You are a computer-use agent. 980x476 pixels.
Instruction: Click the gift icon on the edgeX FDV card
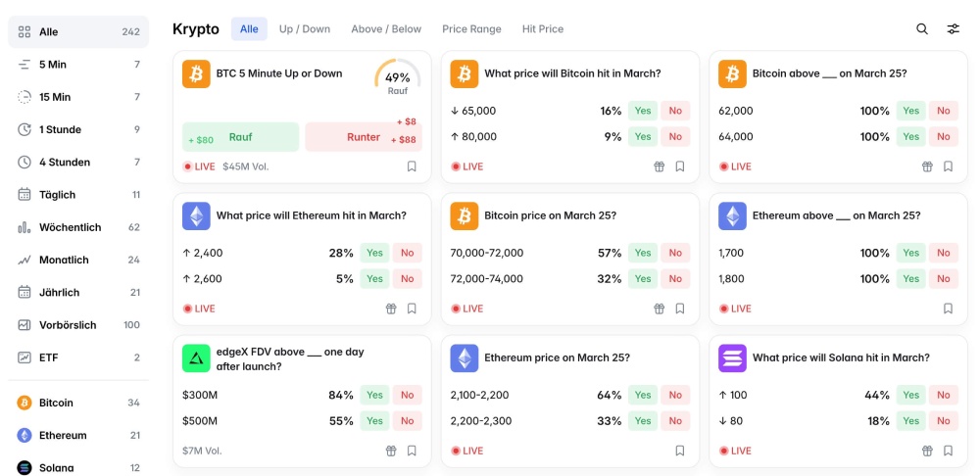click(x=391, y=451)
